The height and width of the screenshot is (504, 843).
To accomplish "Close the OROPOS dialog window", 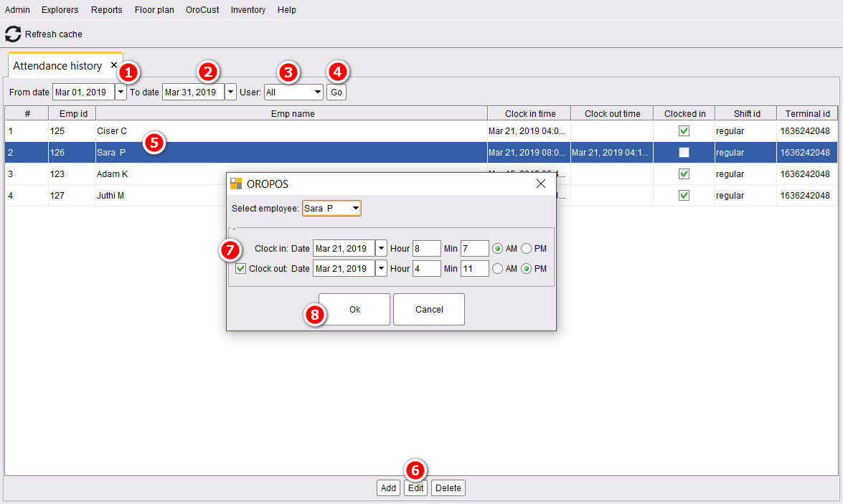I will click(541, 184).
